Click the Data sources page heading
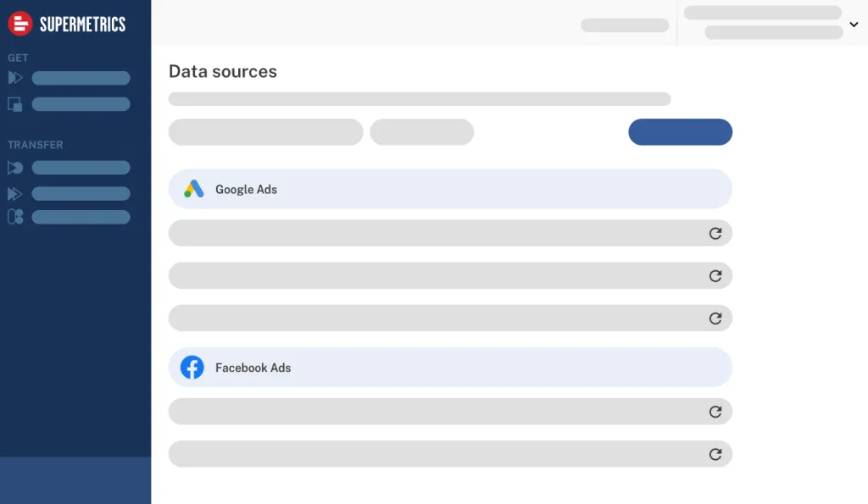Screen dimensions: 868x504 pos(222,72)
